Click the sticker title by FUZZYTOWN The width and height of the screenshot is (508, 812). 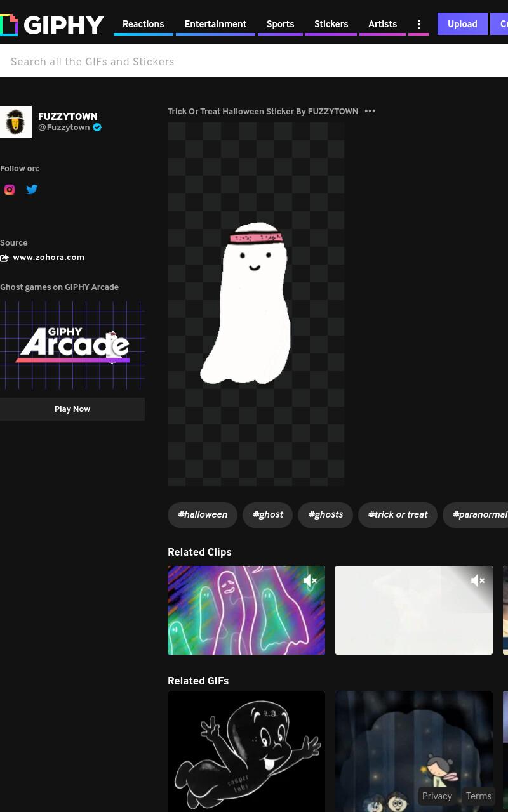pos(263,111)
